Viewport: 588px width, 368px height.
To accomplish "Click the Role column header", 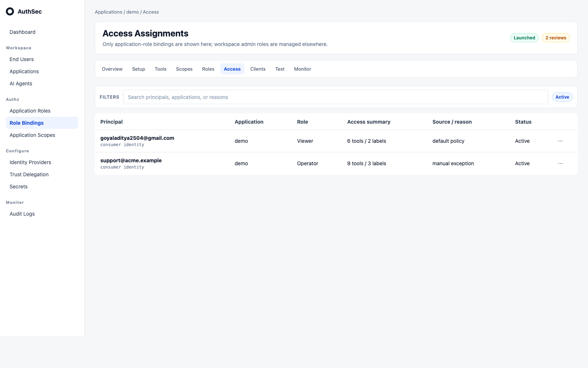I will point(302,122).
